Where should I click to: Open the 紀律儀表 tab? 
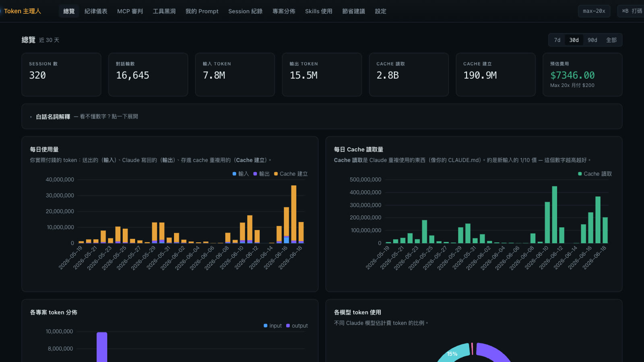[x=96, y=11]
